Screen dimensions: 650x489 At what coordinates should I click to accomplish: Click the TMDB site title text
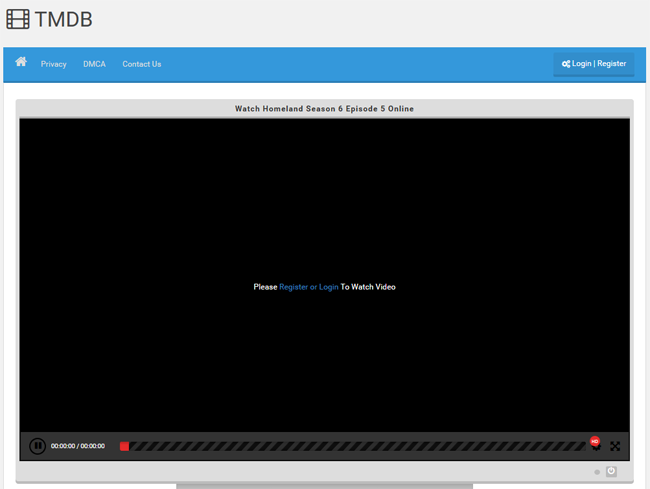(x=63, y=19)
